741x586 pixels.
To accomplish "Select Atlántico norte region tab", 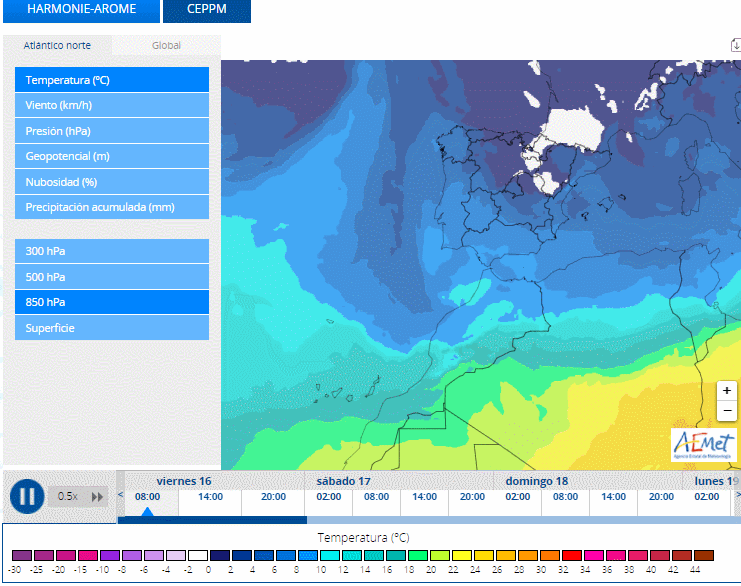I will pos(57,45).
